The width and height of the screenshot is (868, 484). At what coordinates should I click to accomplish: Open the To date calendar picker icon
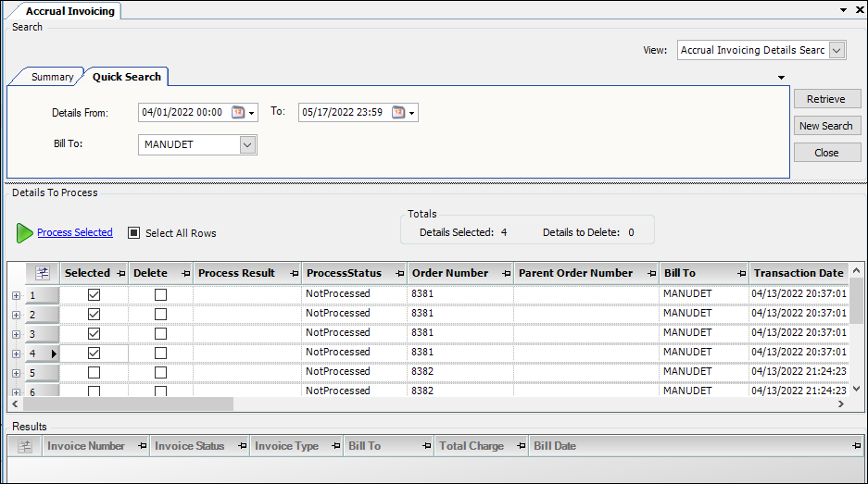pyautogui.click(x=398, y=112)
